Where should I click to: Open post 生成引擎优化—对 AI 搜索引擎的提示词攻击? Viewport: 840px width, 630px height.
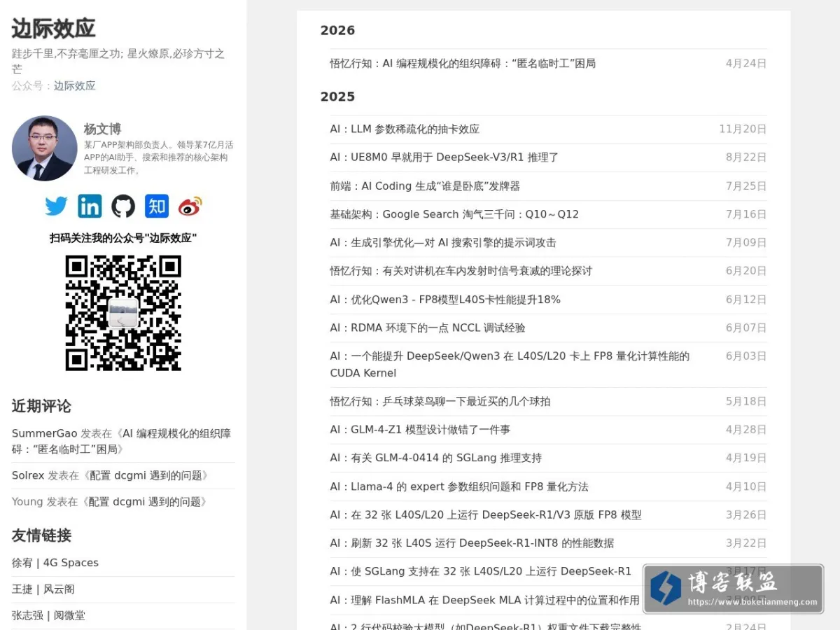(x=443, y=242)
